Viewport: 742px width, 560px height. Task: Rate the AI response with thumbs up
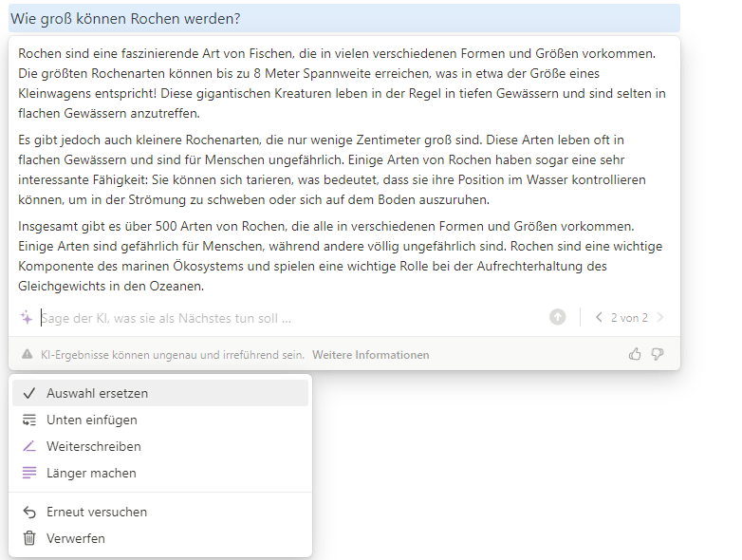pos(635,354)
